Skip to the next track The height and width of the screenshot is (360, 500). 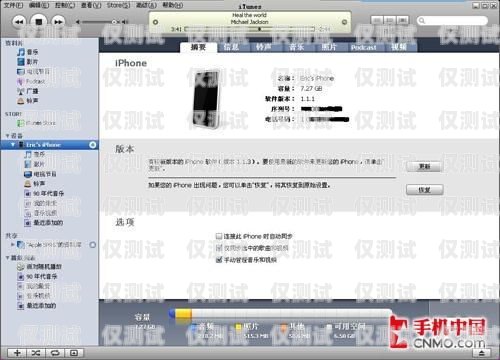pos(58,22)
